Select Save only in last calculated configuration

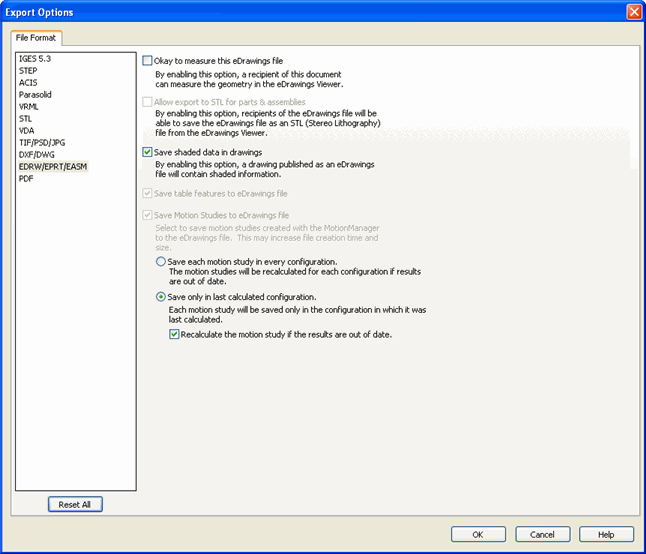coord(161,297)
